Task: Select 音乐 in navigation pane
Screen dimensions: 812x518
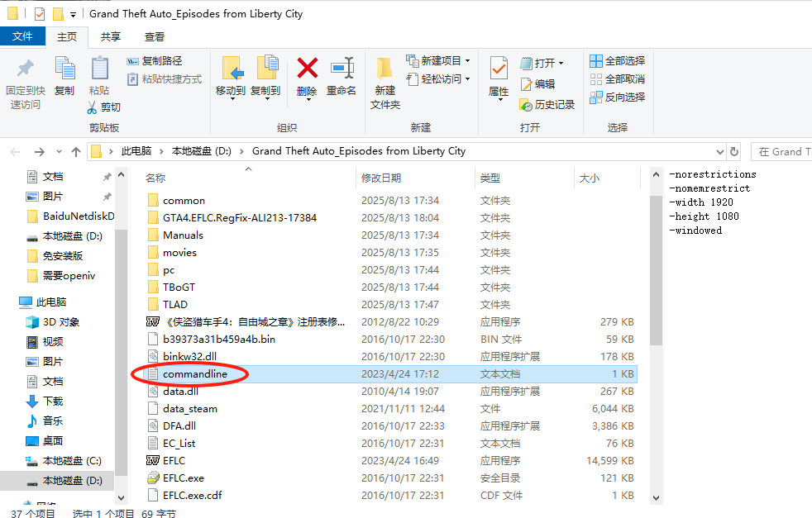Action: [x=53, y=421]
